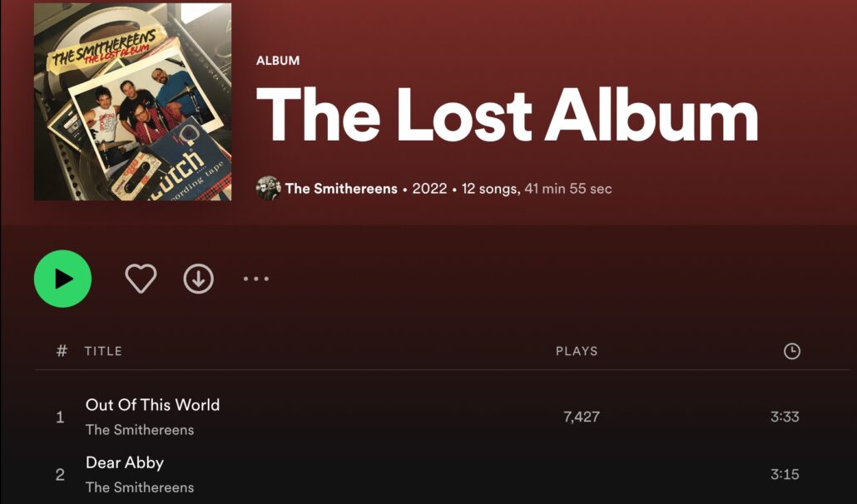This screenshot has width=857, height=504.
Task: Click the 3:33 duration of track one
Action: [785, 418]
